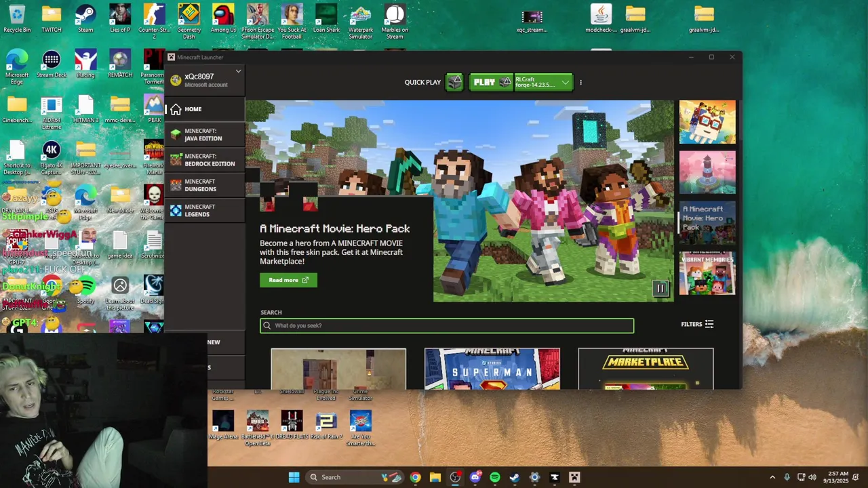Launch the Among Us desktop shortcut
This screenshot has height=488, width=868.
[x=223, y=19]
